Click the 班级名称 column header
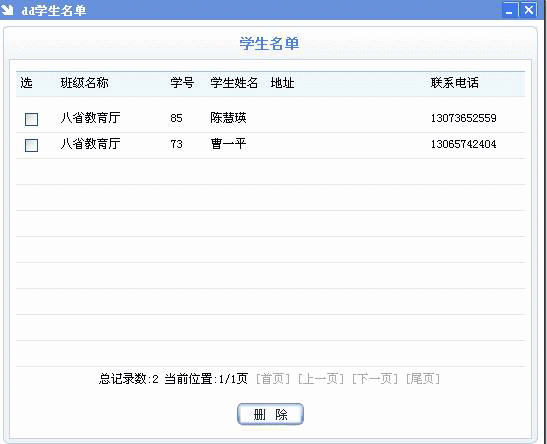547x444 pixels. (x=84, y=83)
